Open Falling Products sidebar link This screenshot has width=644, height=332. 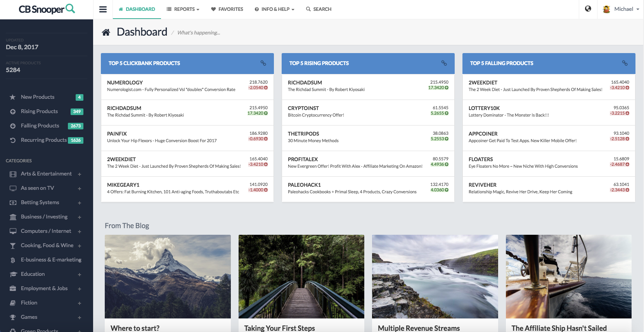click(40, 126)
